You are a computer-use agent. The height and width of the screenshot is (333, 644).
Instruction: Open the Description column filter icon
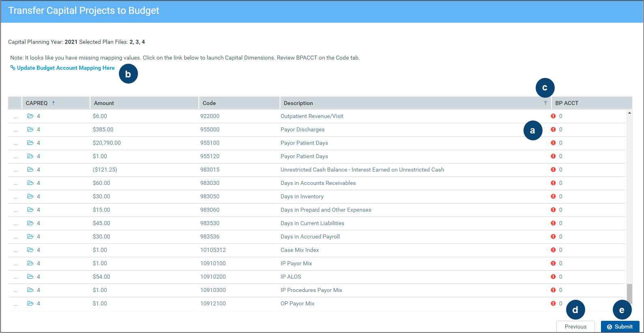pyautogui.click(x=545, y=103)
